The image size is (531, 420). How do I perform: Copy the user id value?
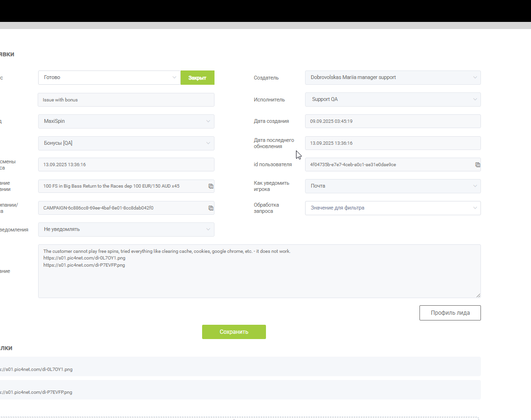pos(478,165)
